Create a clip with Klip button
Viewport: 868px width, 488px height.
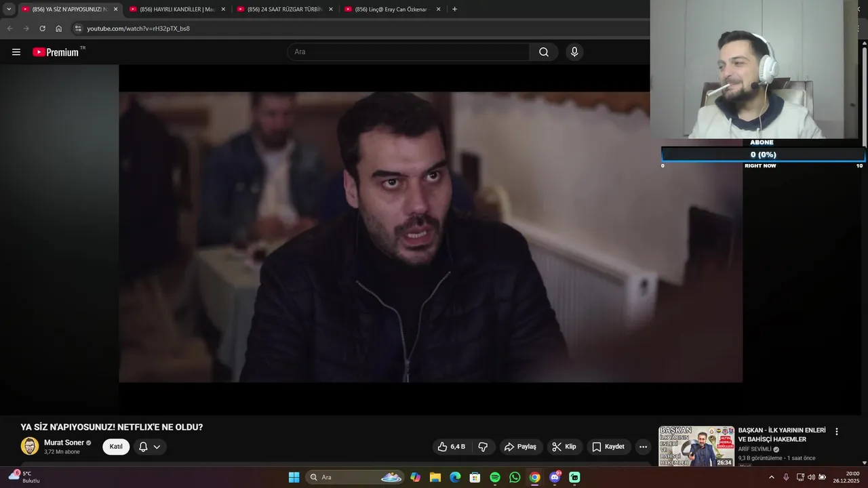pyautogui.click(x=564, y=447)
